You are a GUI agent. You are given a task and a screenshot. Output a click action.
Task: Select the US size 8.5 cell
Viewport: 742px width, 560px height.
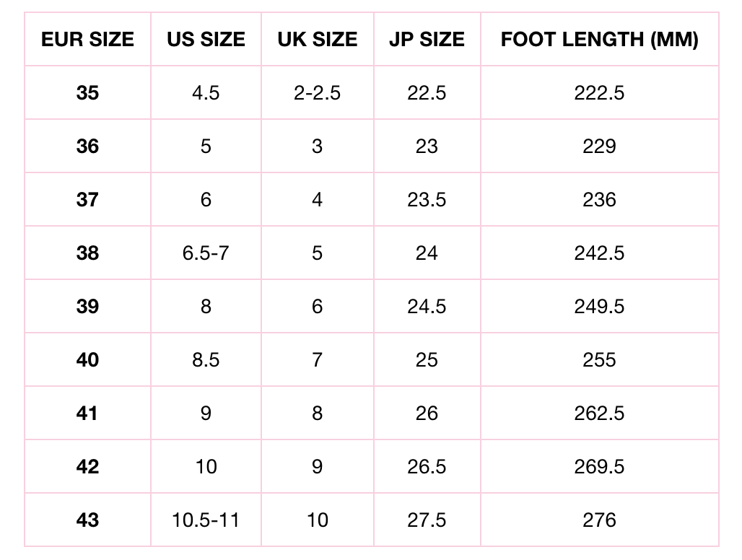click(206, 359)
